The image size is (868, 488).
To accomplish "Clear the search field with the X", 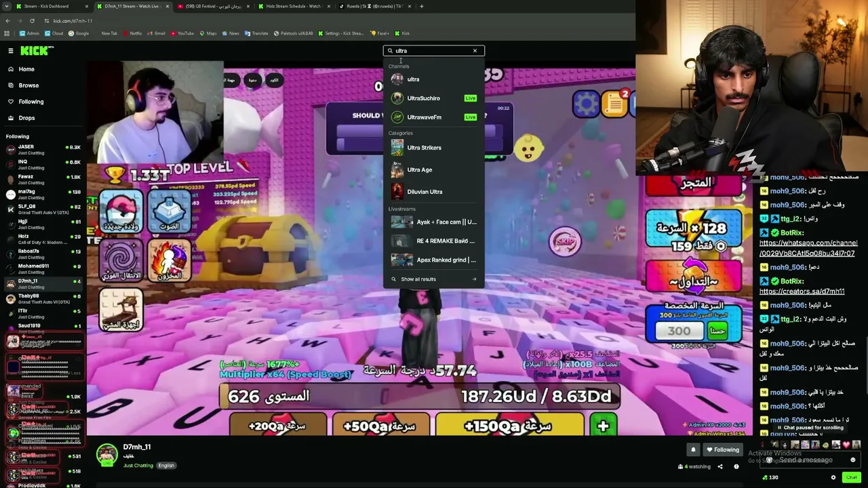I will [475, 51].
